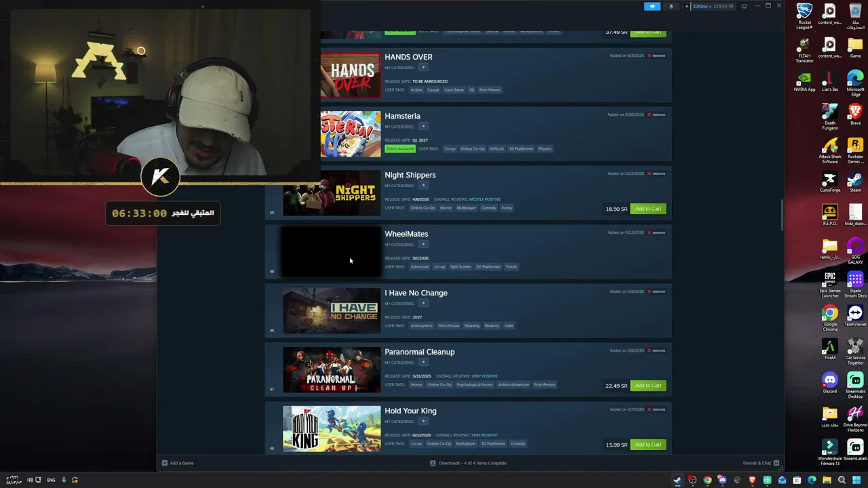Add category to Paranormal Cleanup
This screenshot has height=488, width=868.
(423, 362)
